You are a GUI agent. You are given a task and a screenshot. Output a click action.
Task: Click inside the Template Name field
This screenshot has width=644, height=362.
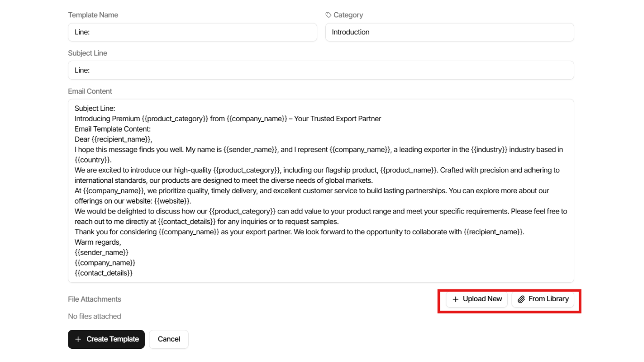click(192, 32)
